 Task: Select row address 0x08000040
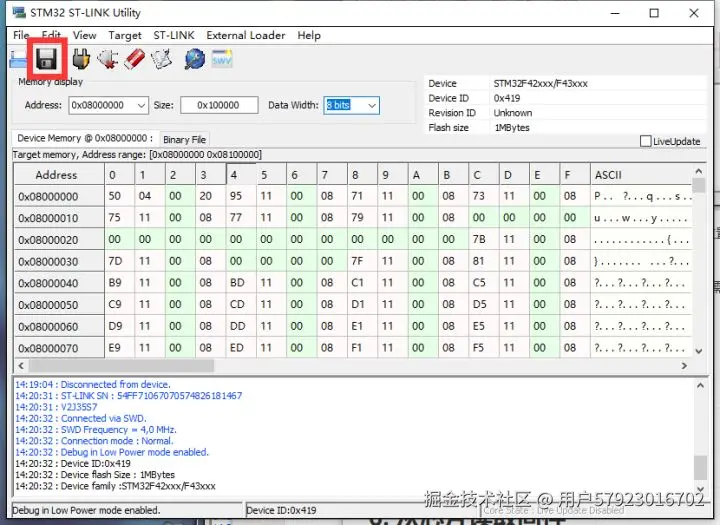tap(59, 283)
